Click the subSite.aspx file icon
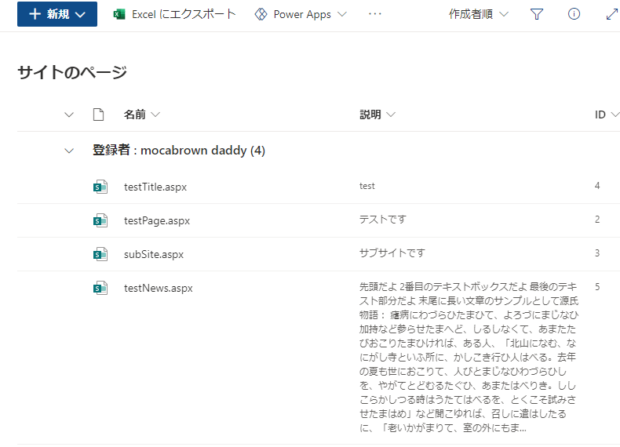620x447 pixels. [x=100, y=254]
